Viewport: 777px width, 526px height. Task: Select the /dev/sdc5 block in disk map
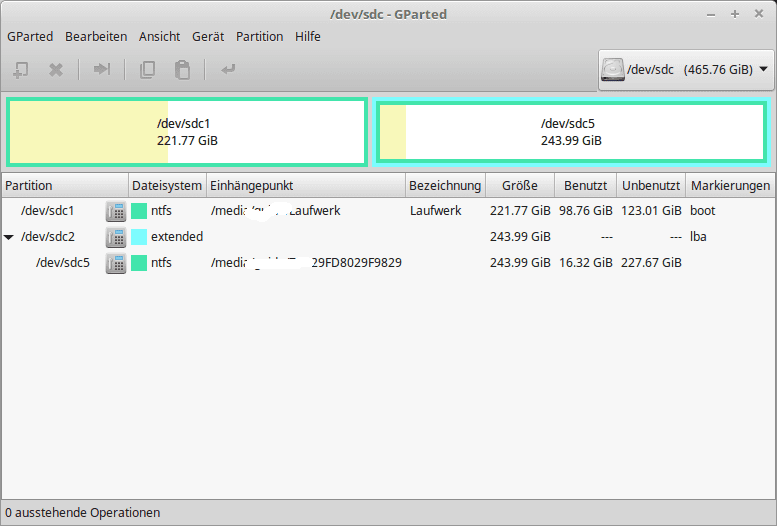point(571,132)
